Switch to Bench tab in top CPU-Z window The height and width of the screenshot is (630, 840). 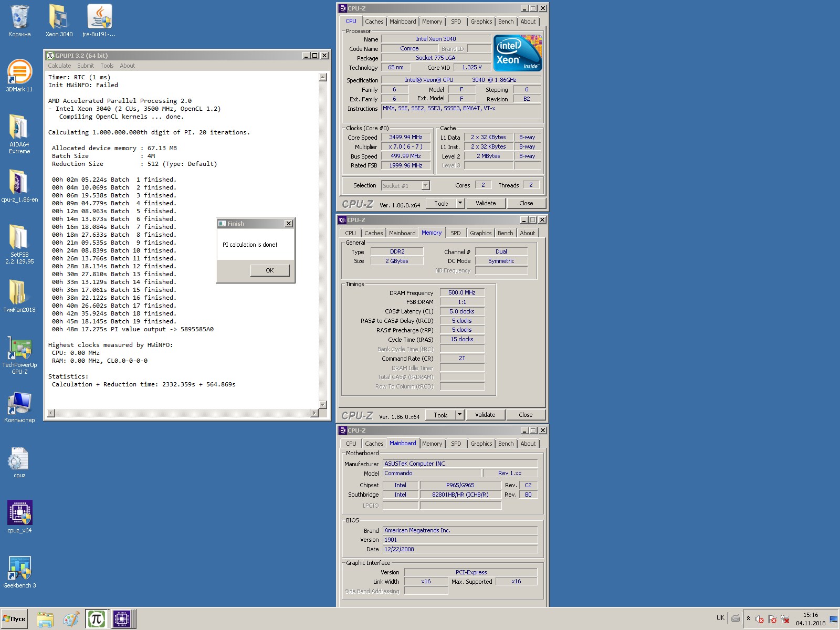tap(506, 22)
